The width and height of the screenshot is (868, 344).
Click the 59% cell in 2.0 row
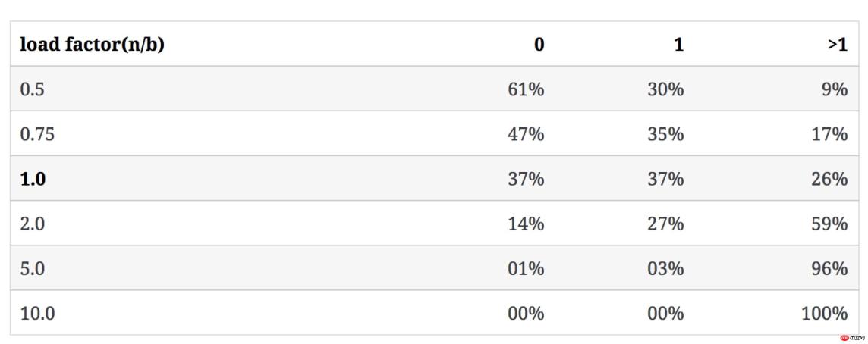(x=829, y=224)
